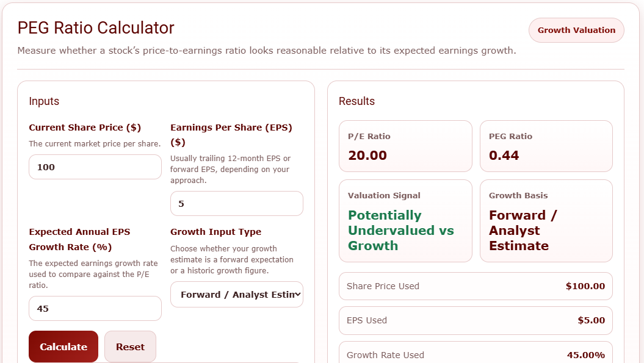Click the Growth Input Type label
This screenshot has width=644, height=363.
215,232
